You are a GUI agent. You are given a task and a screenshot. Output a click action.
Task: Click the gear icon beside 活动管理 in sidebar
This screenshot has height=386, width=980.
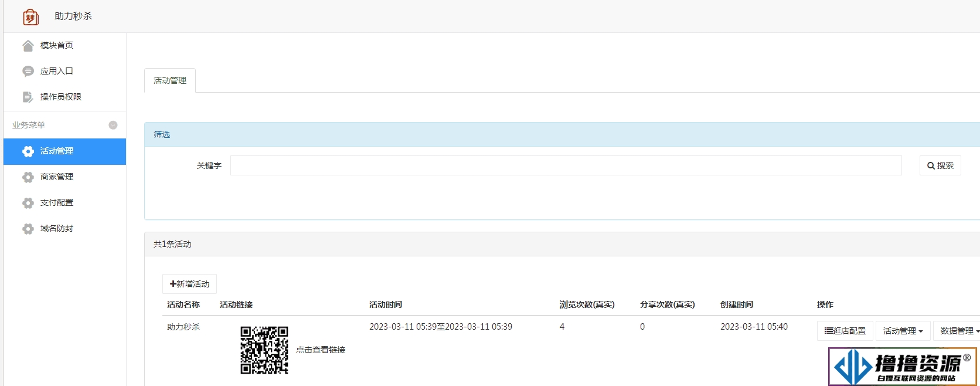pyautogui.click(x=28, y=151)
